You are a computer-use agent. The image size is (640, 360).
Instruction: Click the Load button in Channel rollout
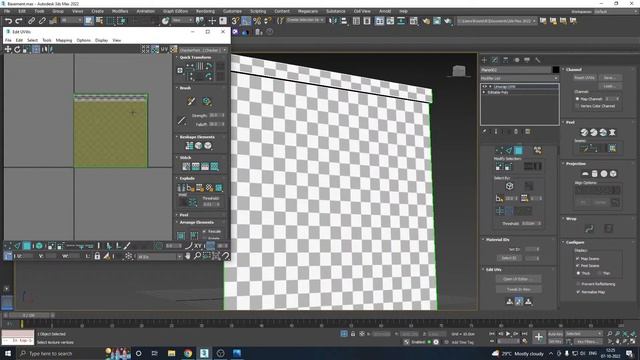(610, 86)
